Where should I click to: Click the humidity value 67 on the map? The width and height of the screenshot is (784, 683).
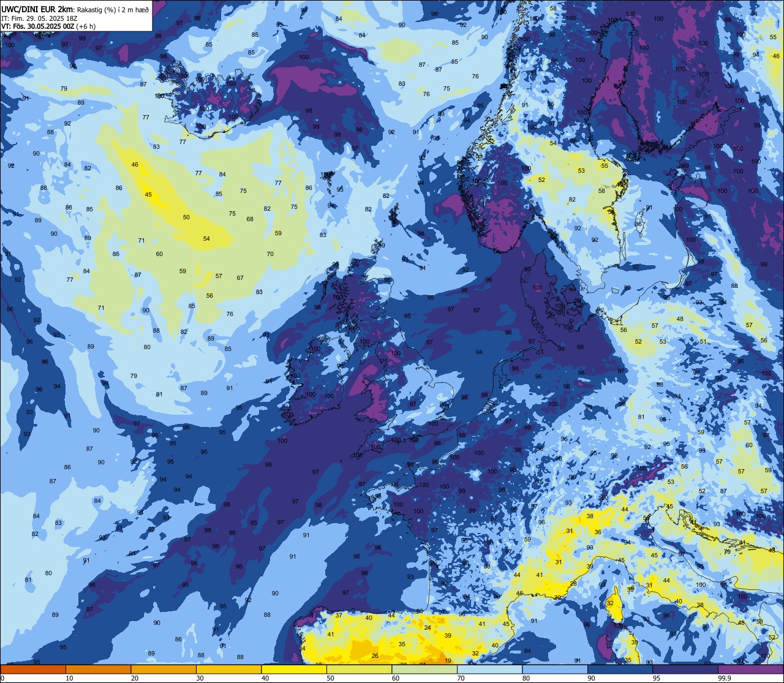[x=240, y=278]
